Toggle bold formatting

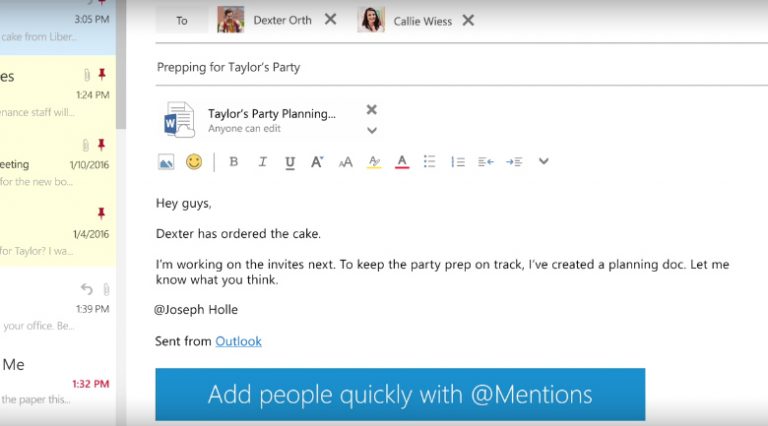tap(234, 162)
